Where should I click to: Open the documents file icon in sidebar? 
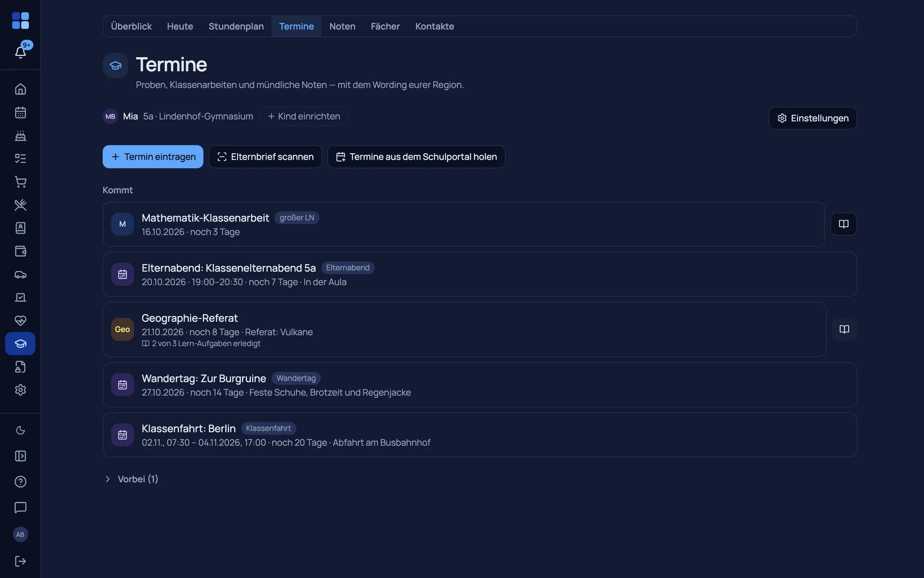point(20,367)
